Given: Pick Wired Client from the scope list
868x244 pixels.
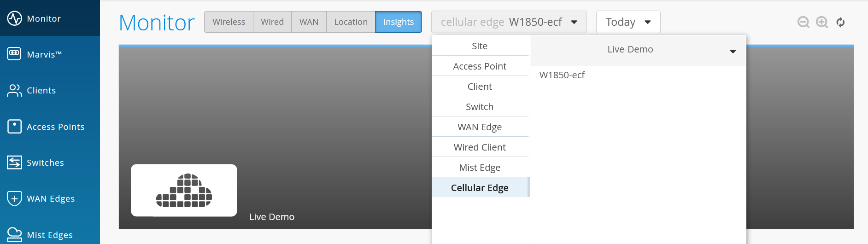Looking at the screenshot, I should click(x=480, y=147).
